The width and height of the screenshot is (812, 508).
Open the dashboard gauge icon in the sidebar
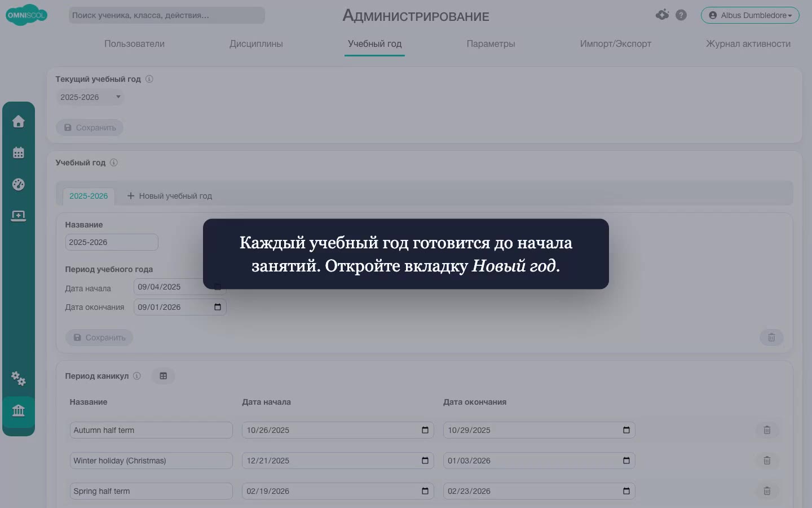(19, 185)
